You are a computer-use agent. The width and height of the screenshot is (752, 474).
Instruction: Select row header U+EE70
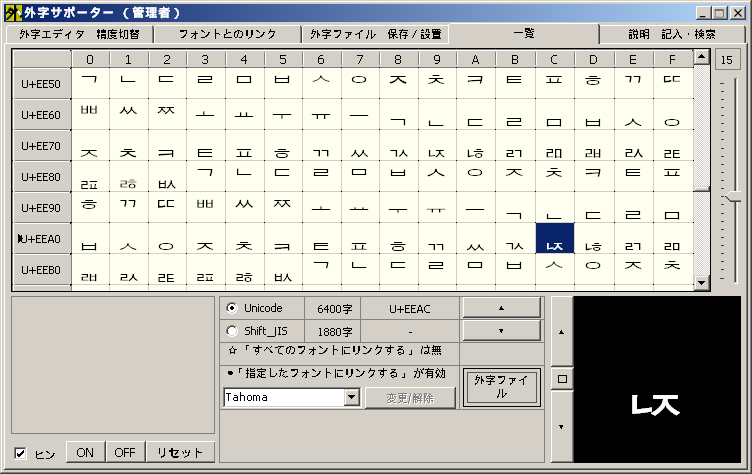click(x=41, y=146)
